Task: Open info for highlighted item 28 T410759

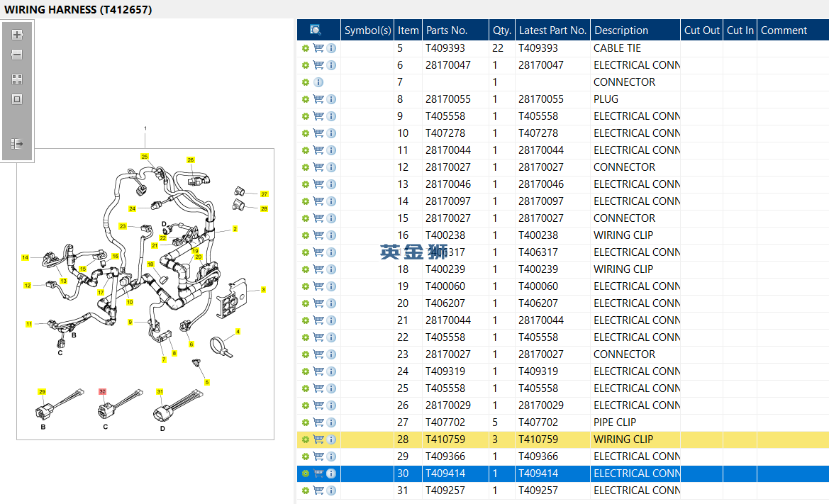Action: (x=331, y=439)
